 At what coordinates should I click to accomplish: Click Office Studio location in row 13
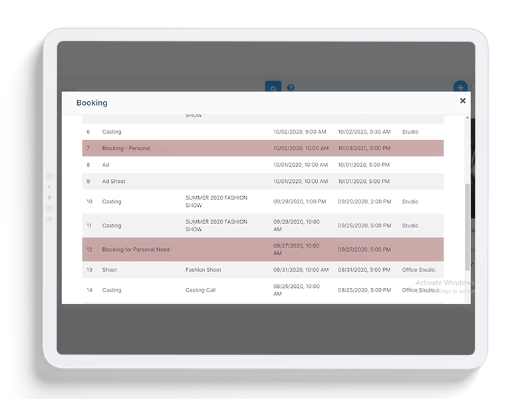(419, 270)
